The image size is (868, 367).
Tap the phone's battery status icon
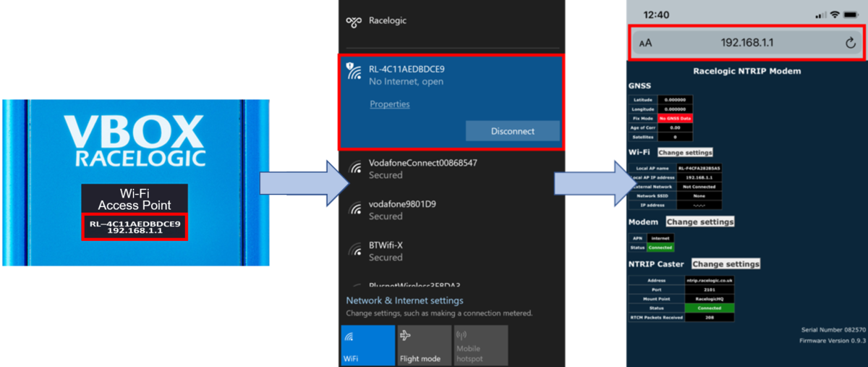[851, 15]
